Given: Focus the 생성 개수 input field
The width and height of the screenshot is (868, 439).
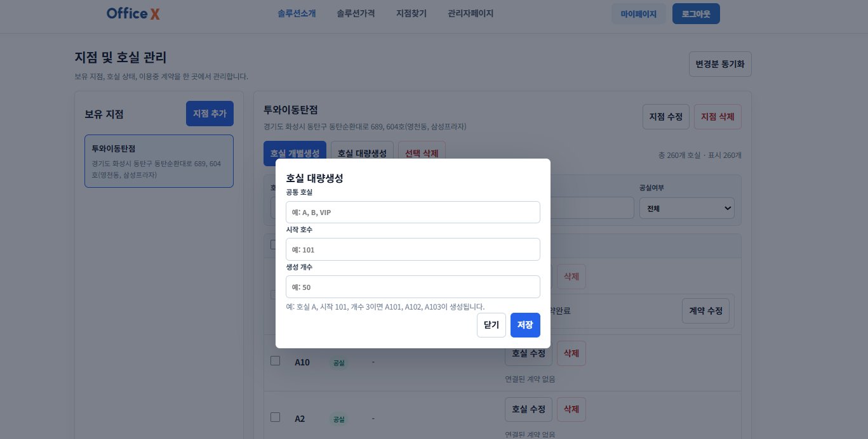Looking at the screenshot, I should tap(413, 287).
